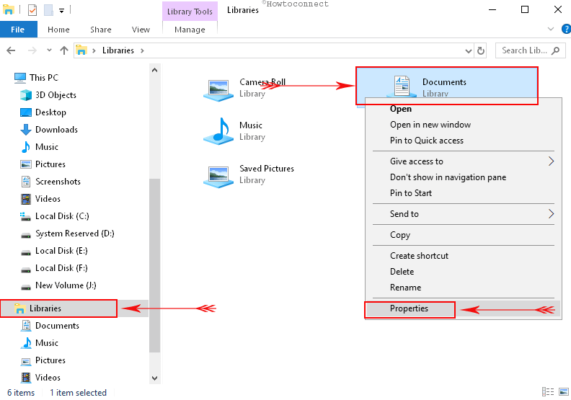Select the Saved Pictures library icon

(x=218, y=176)
